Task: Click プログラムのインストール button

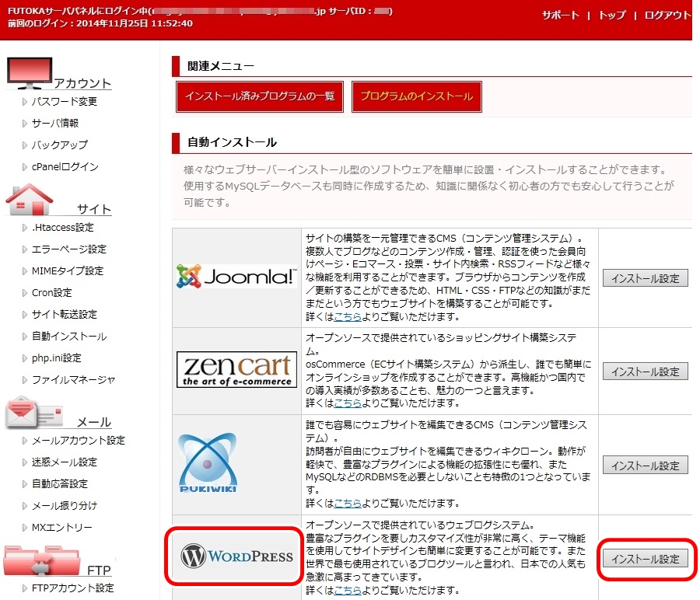Action: (x=417, y=96)
